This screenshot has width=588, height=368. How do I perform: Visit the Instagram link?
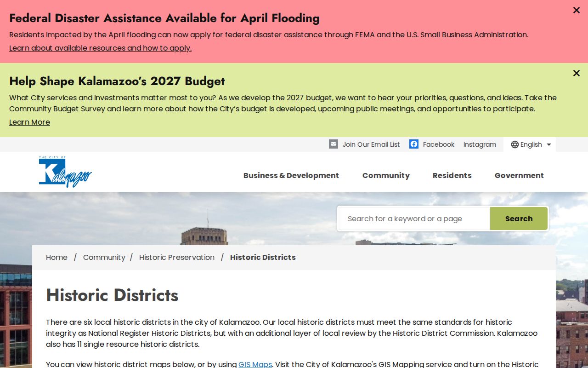(x=480, y=144)
